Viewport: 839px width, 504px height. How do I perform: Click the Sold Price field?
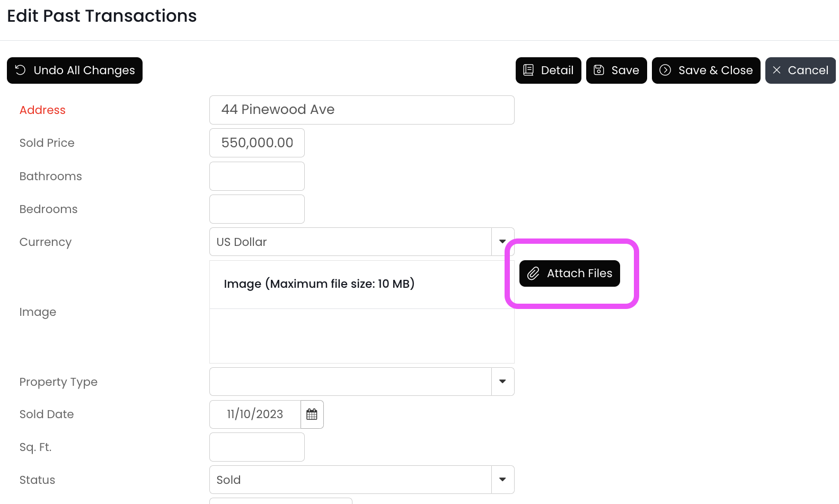[x=257, y=143]
